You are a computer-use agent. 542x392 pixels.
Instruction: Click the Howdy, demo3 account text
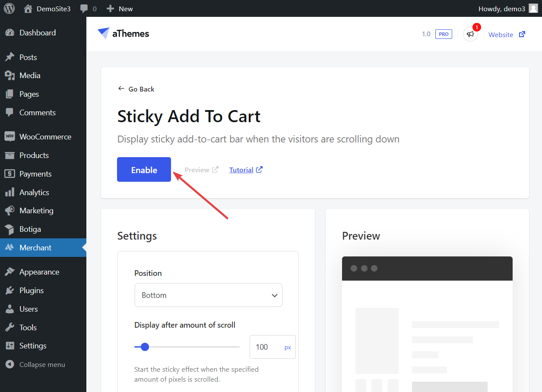(x=502, y=9)
